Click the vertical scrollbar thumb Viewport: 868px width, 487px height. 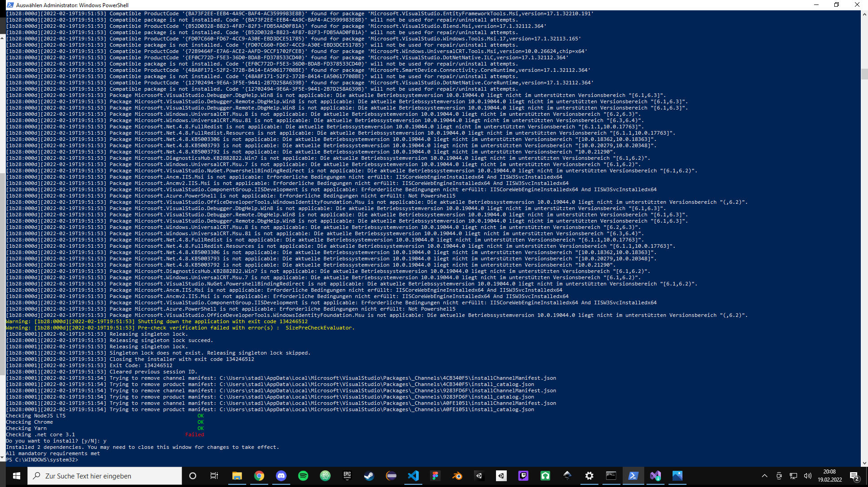pos(864,74)
